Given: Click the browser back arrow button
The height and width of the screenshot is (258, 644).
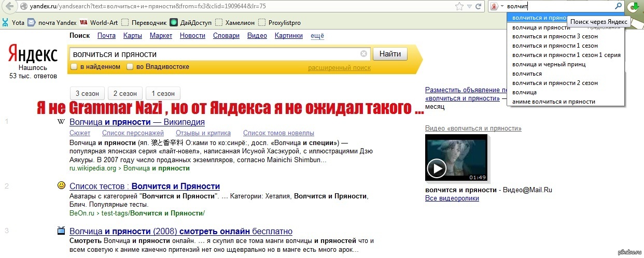Looking at the screenshot, I should 9,7.
